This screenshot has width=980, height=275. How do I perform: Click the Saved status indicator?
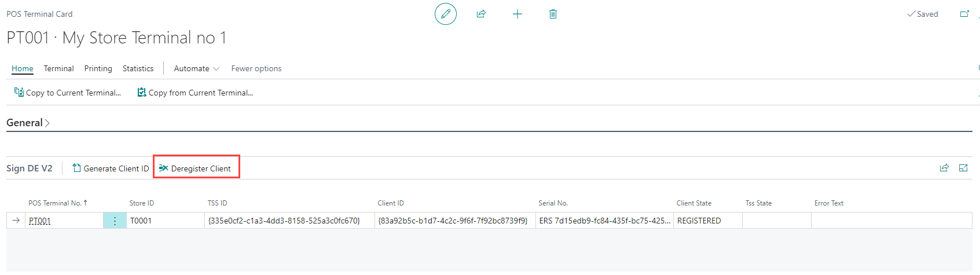click(923, 14)
